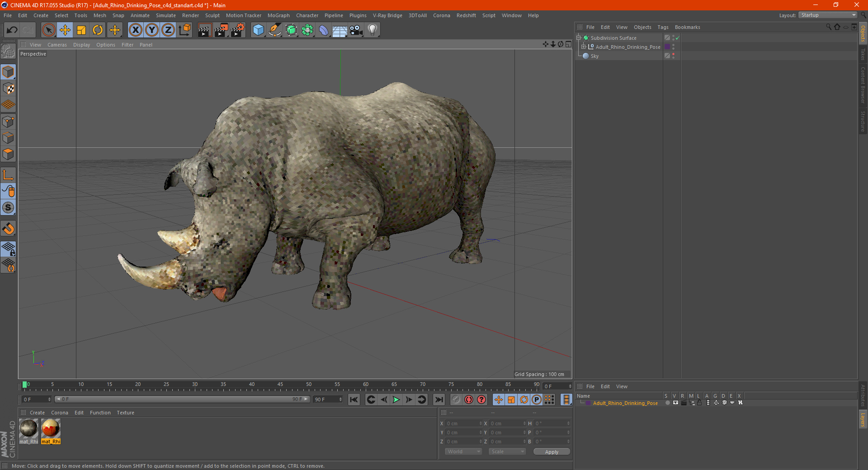Open the MoGraph menu

[278, 15]
